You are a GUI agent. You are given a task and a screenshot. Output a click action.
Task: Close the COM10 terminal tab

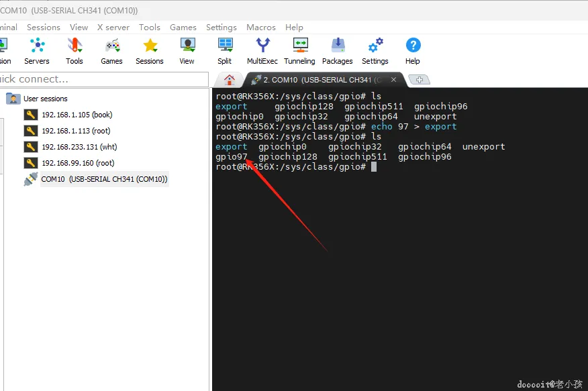coord(393,79)
